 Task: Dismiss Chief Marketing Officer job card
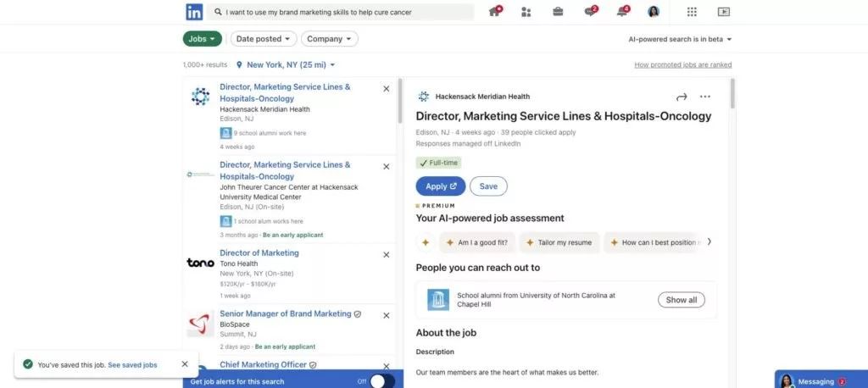(387, 366)
